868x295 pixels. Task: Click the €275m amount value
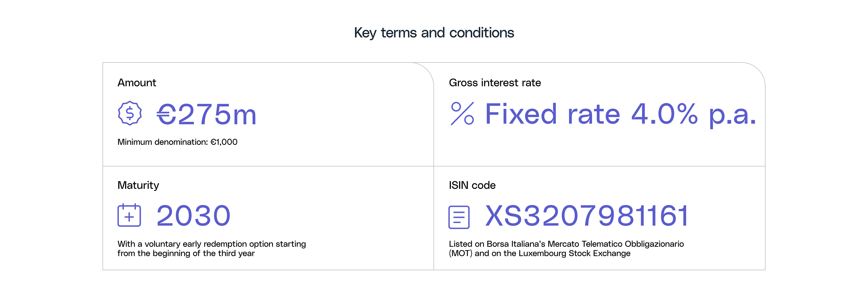[x=207, y=114]
